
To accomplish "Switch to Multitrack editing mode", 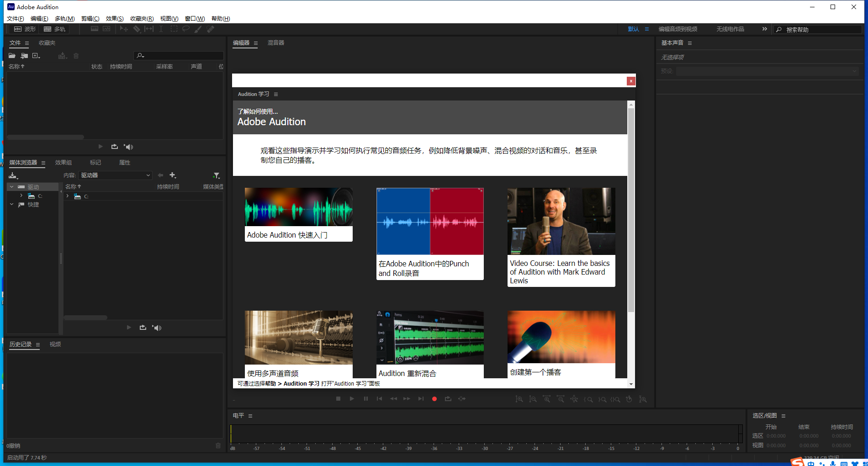I will [x=54, y=29].
